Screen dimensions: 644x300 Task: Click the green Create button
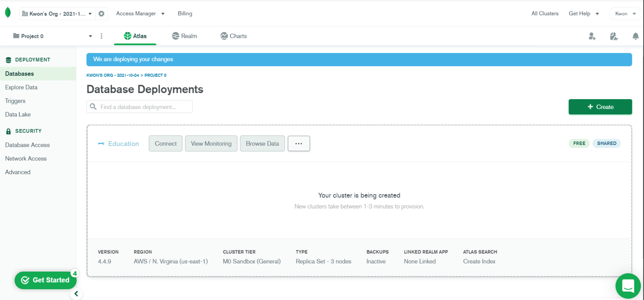click(x=600, y=107)
